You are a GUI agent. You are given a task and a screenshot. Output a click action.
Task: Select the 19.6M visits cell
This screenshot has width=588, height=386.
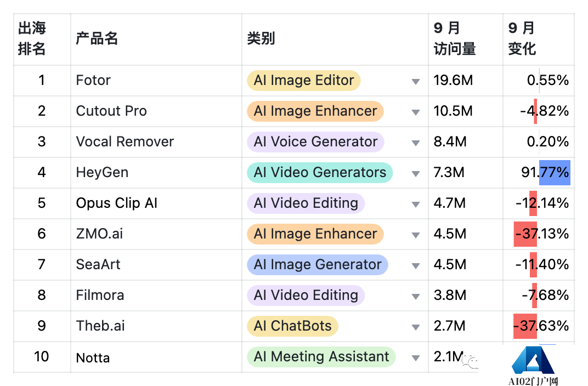pyautogui.click(x=465, y=81)
